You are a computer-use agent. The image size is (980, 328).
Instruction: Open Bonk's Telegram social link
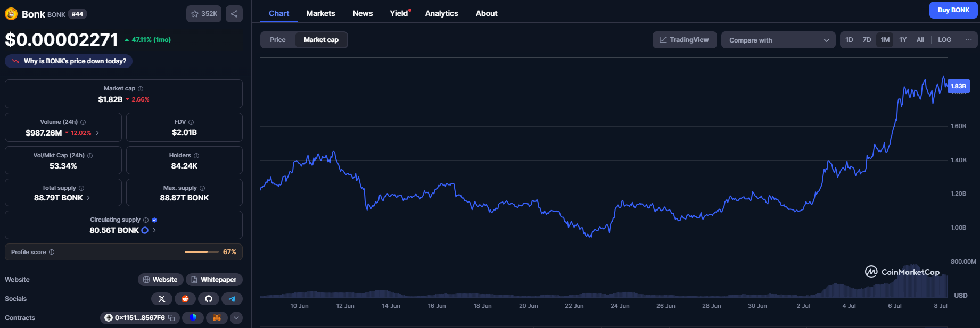[232, 299]
